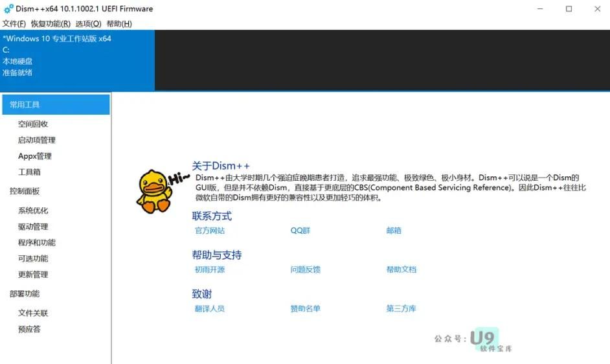Open 启动项管理 in the sidebar
Viewport: 610px width, 364px height.
36,140
